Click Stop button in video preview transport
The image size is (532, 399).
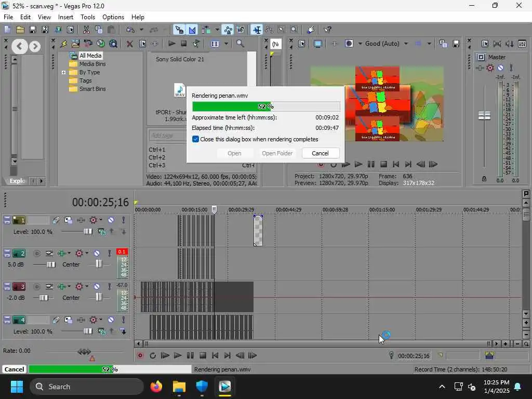tap(383, 164)
